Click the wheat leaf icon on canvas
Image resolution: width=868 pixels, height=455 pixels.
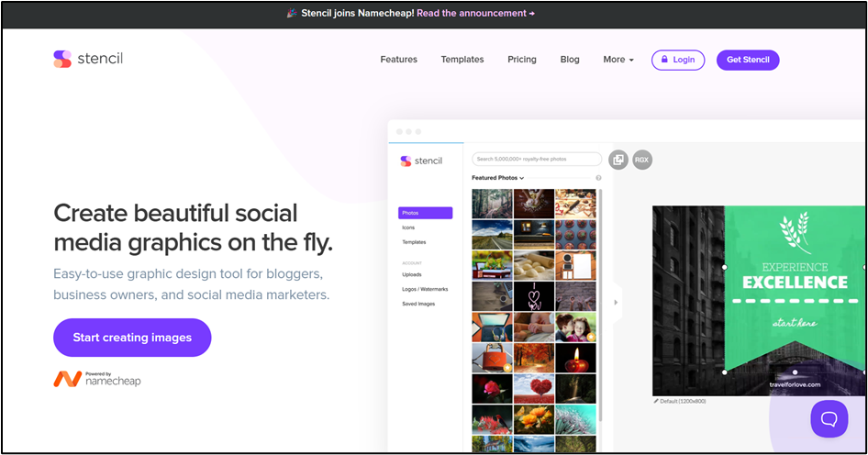(794, 232)
